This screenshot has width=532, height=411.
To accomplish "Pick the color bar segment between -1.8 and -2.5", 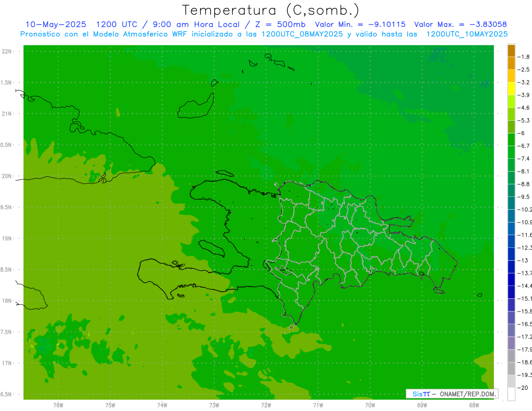I will [511, 63].
